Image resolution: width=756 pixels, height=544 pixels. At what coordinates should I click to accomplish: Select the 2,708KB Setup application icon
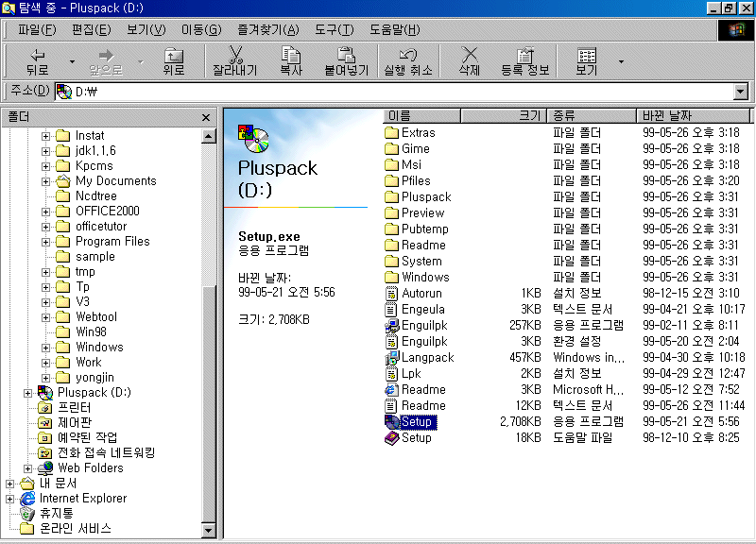tap(391, 421)
